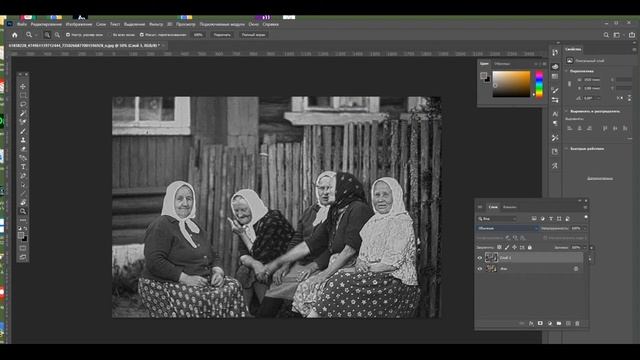
Task: Filter layers by type layers icon
Action: click(x=551, y=219)
